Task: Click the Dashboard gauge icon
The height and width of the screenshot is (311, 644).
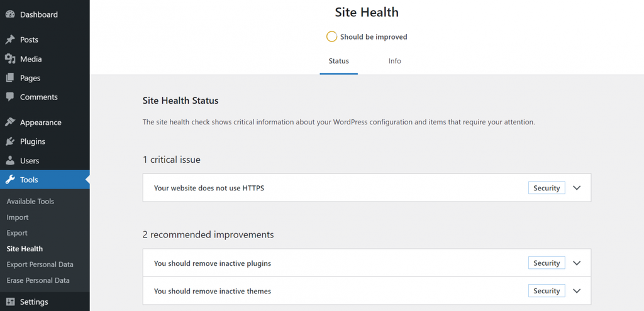Action: click(x=10, y=14)
